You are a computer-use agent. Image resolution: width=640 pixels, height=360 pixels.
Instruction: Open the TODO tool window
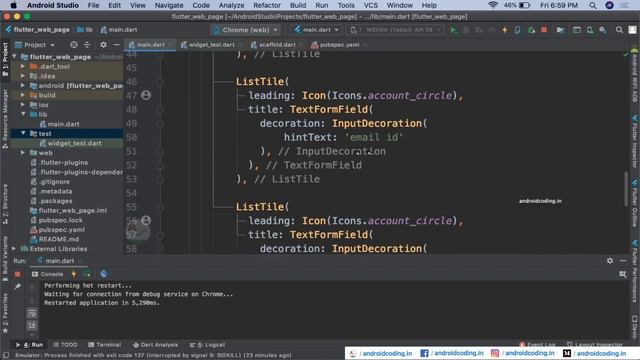[x=65, y=345]
